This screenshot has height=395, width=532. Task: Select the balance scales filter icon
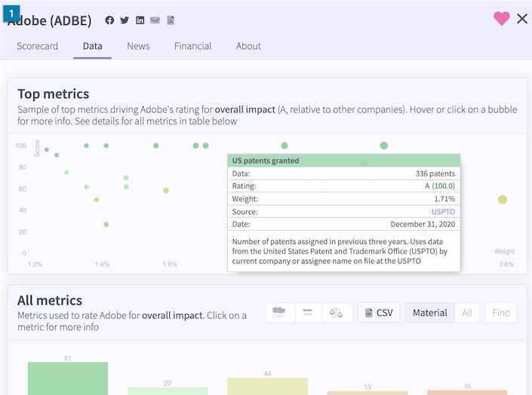[336, 312]
